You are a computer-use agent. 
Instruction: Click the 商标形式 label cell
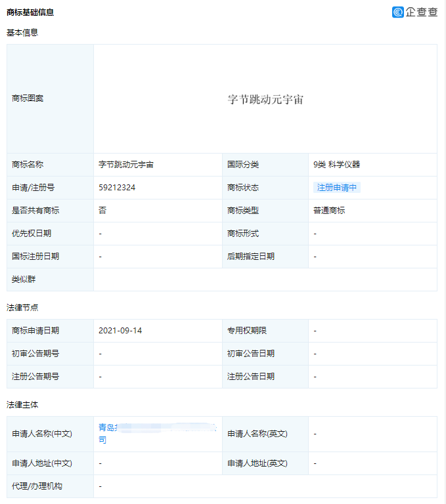pyautogui.click(x=265, y=234)
